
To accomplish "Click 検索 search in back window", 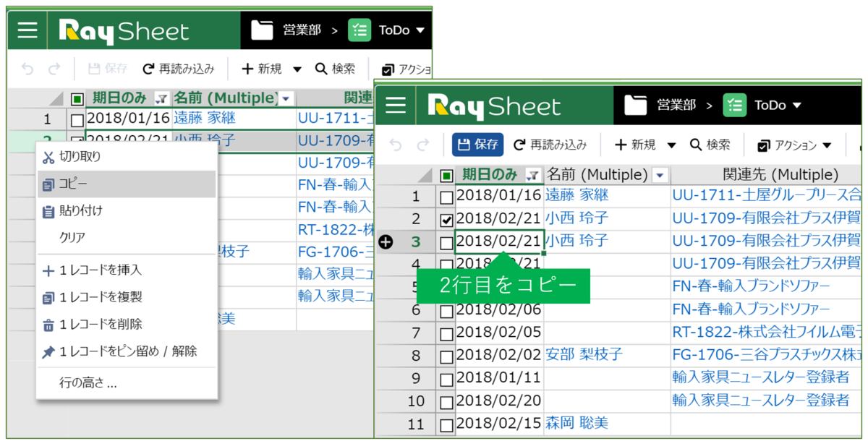I will pyautogui.click(x=335, y=69).
